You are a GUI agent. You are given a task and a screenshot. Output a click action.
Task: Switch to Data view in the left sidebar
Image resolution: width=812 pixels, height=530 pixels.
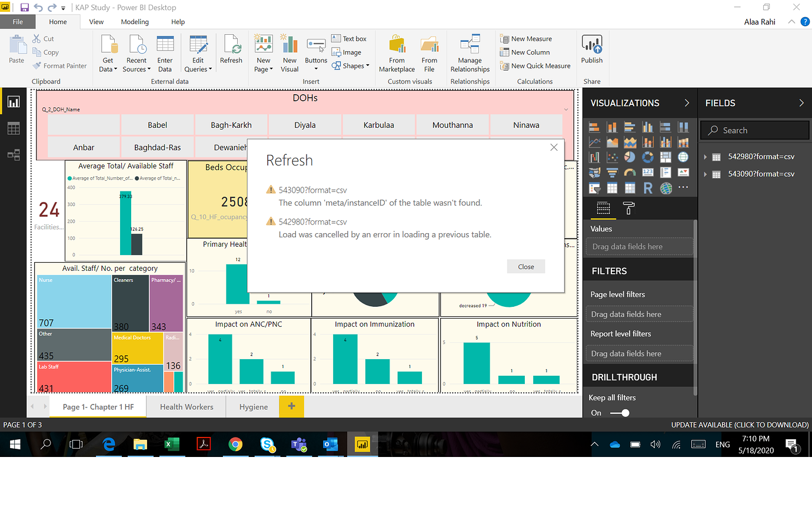[x=13, y=128]
